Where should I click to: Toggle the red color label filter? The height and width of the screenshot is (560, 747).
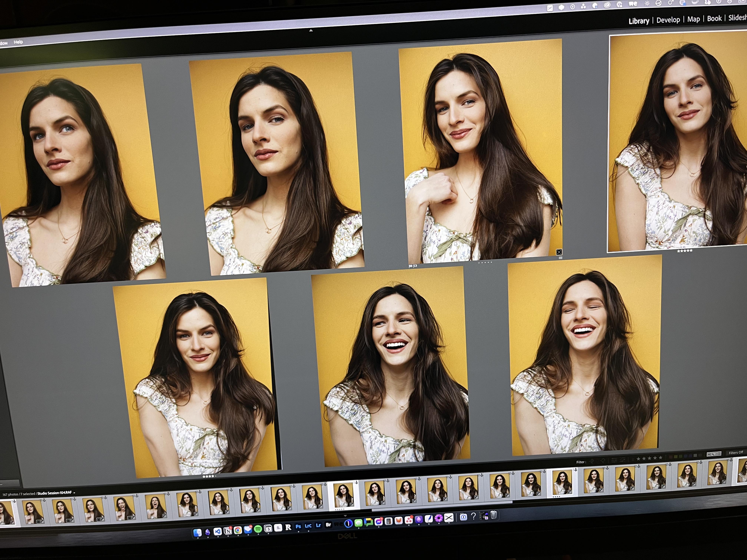click(671, 457)
